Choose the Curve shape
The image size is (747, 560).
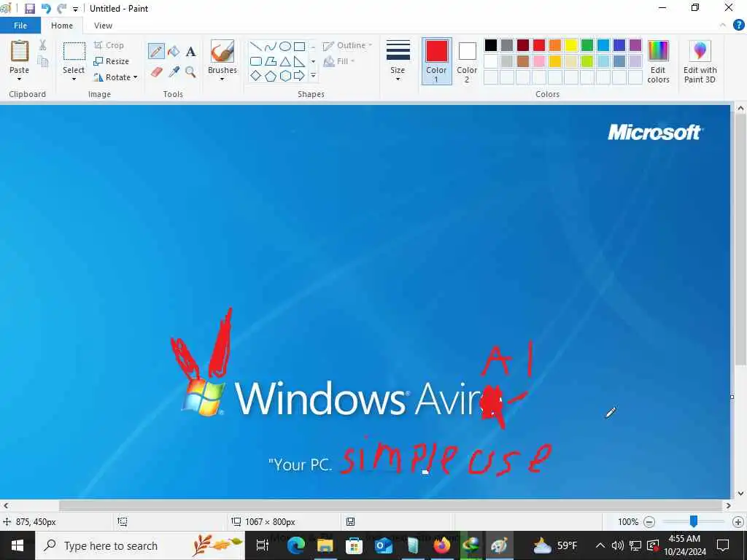click(271, 47)
